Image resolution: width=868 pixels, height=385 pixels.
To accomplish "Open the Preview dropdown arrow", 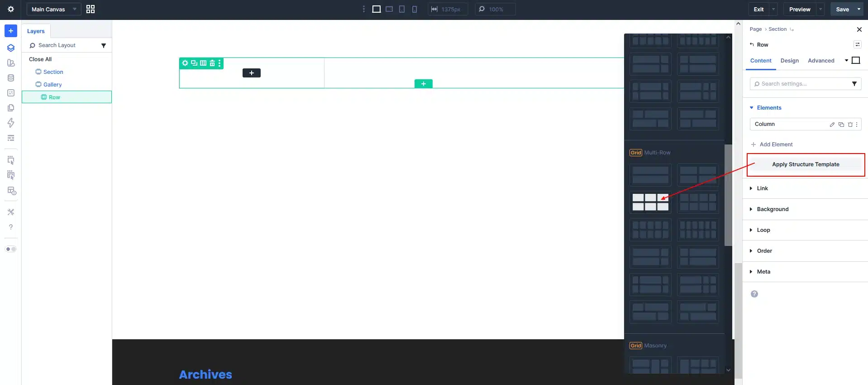I will pyautogui.click(x=820, y=9).
